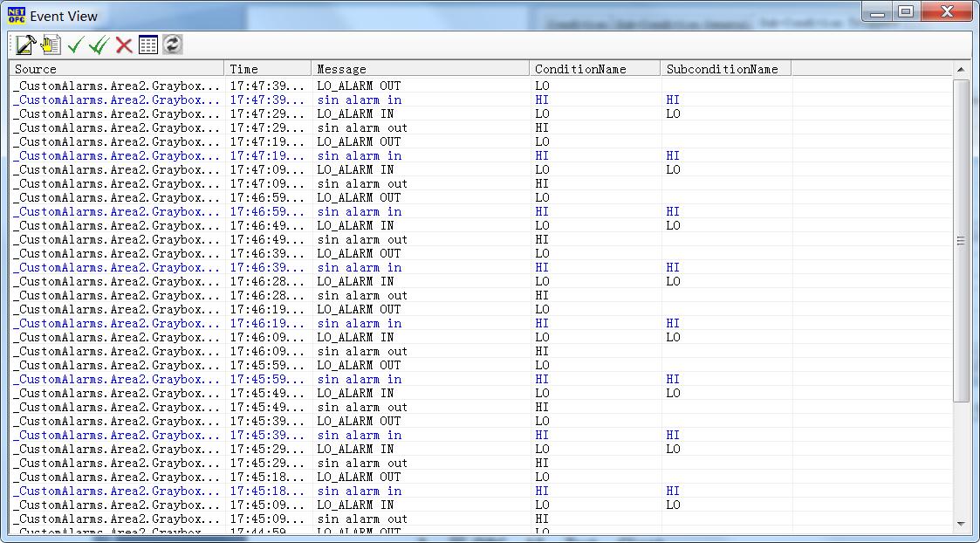Select 'sin alarm in' message at 17:45:18

pyautogui.click(x=360, y=491)
